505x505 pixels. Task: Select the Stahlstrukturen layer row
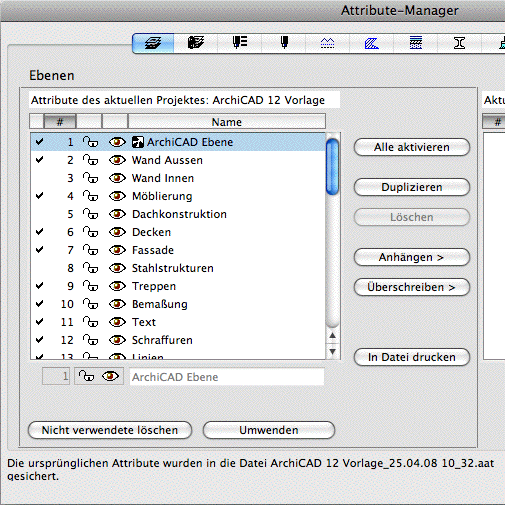click(x=178, y=268)
